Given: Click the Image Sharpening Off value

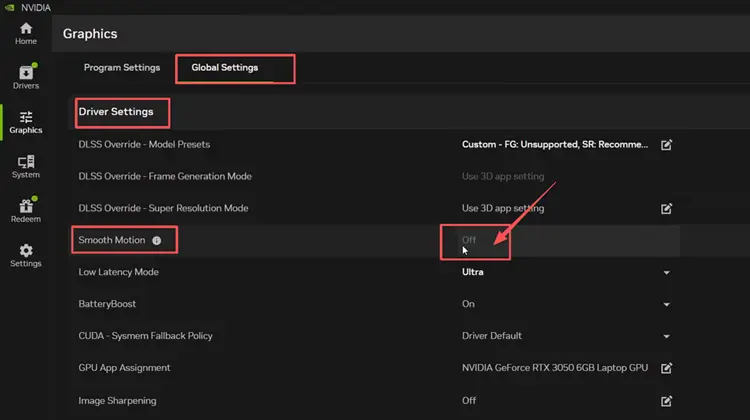Looking at the screenshot, I should point(469,400).
